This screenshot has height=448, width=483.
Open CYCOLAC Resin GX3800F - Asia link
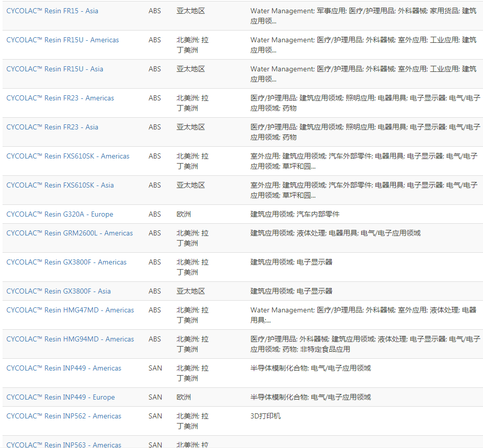(x=59, y=291)
